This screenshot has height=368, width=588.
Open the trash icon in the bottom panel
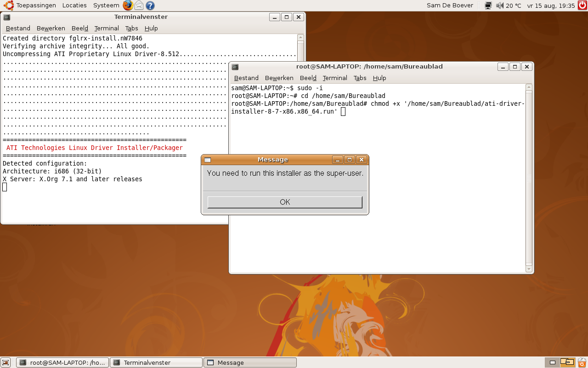(x=582, y=362)
